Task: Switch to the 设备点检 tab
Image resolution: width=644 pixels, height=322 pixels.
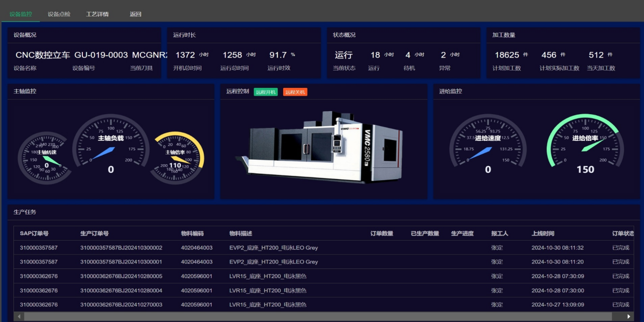Action: click(59, 14)
